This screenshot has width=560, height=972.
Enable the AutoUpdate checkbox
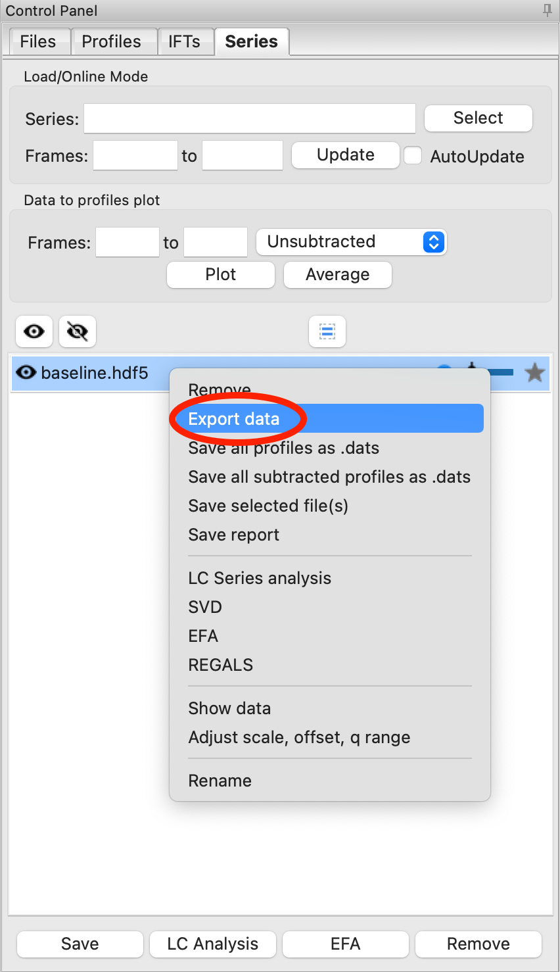point(413,156)
